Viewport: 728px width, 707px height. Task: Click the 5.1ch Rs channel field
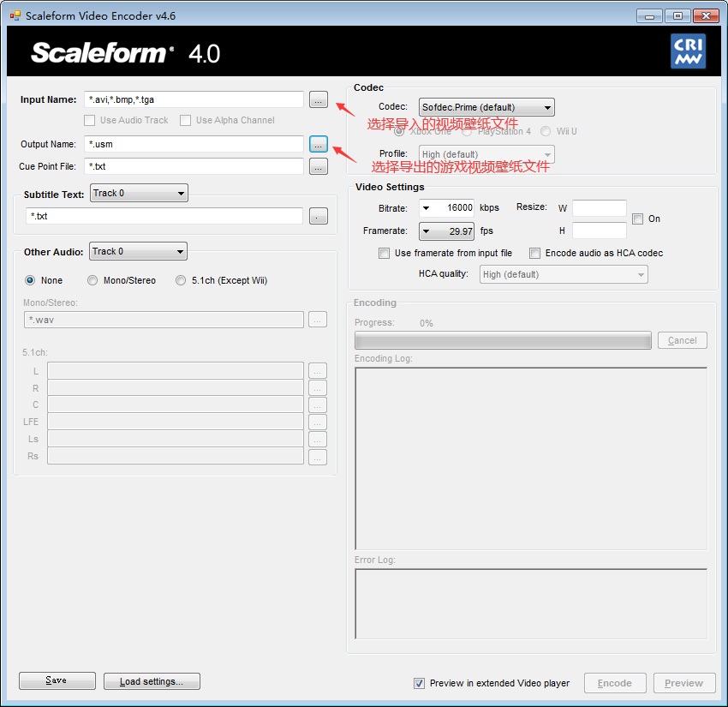(176, 457)
